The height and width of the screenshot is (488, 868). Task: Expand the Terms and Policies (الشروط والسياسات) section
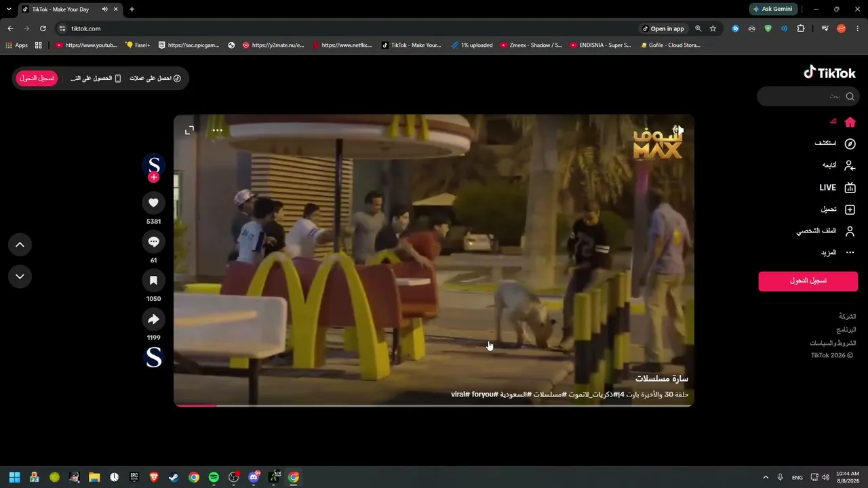click(x=833, y=343)
